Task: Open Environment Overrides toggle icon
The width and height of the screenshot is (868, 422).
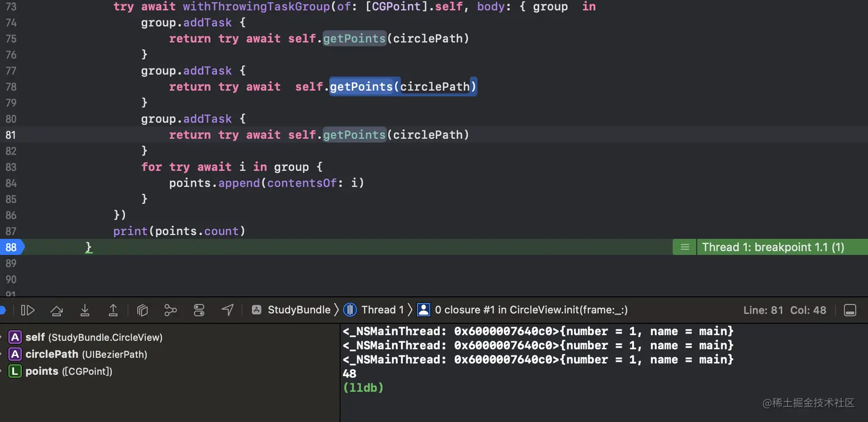Action: click(199, 310)
